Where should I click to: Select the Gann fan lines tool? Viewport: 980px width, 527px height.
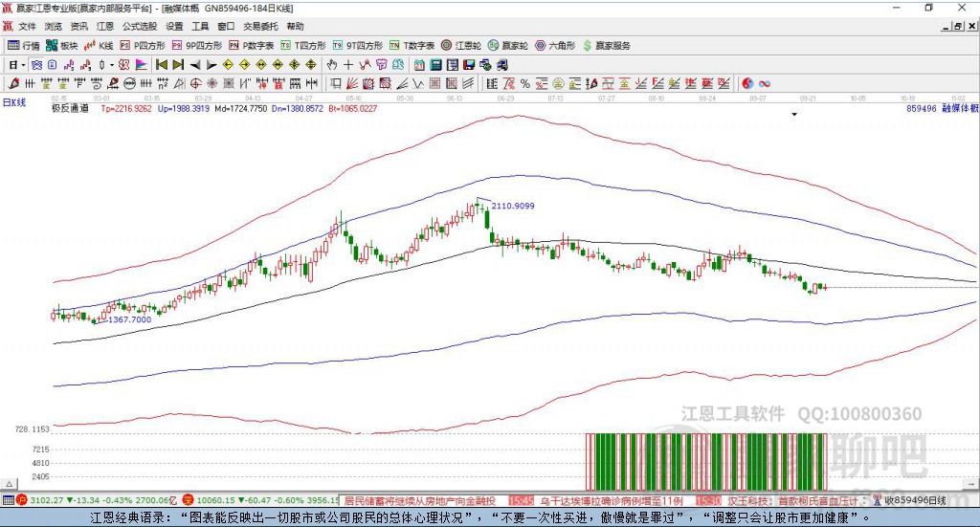pos(353,83)
